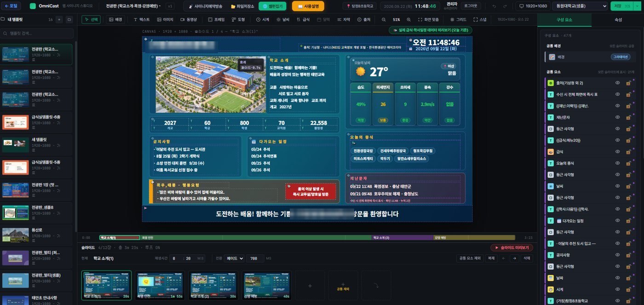Image resolution: width=644 pixels, height=305 pixels.
Task: Expand the 저장 save options arrow
Action: point(638,6)
